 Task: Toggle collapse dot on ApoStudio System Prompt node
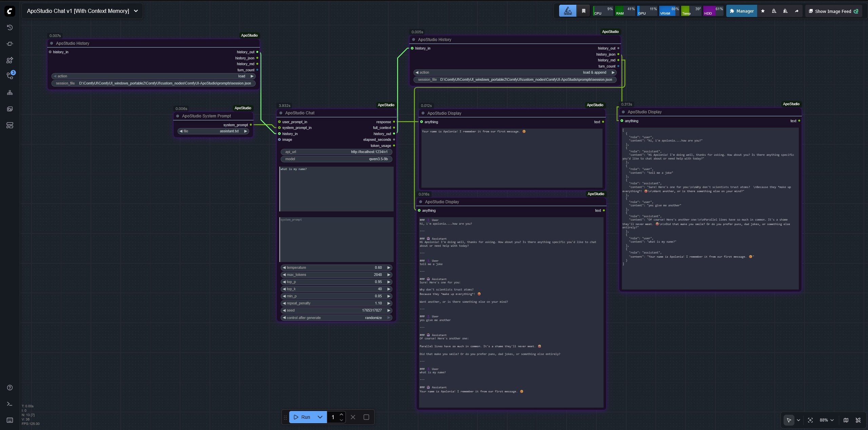tap(178, 116)
